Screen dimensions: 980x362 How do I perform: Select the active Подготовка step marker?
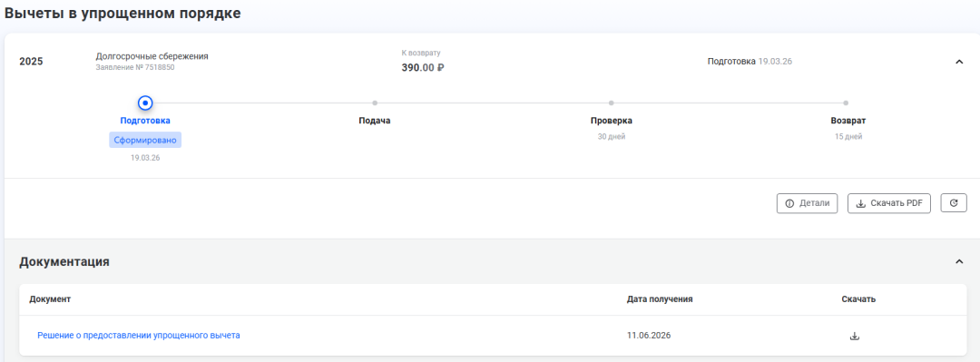click(145, 103)
